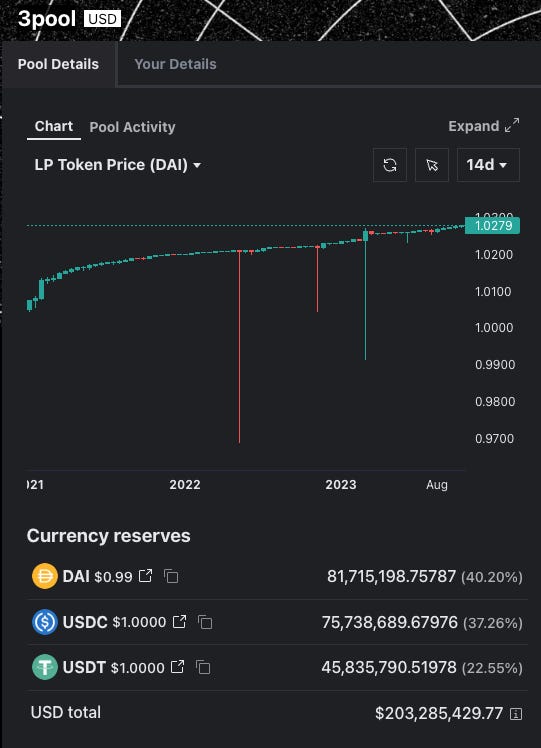Click USDC reserve amount 75,738,689.67976
The image size is (541, 748).
point(390,622)
